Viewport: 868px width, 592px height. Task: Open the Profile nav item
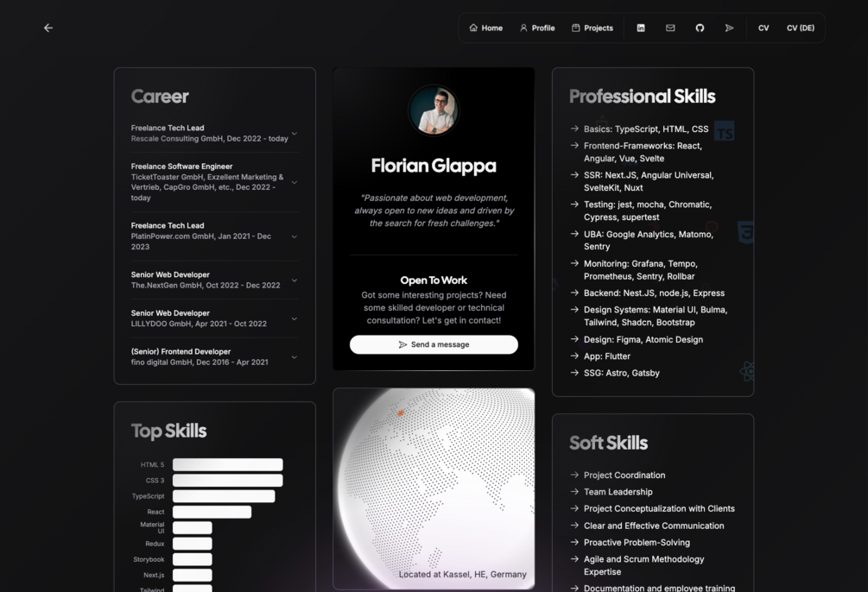[537, 28]
